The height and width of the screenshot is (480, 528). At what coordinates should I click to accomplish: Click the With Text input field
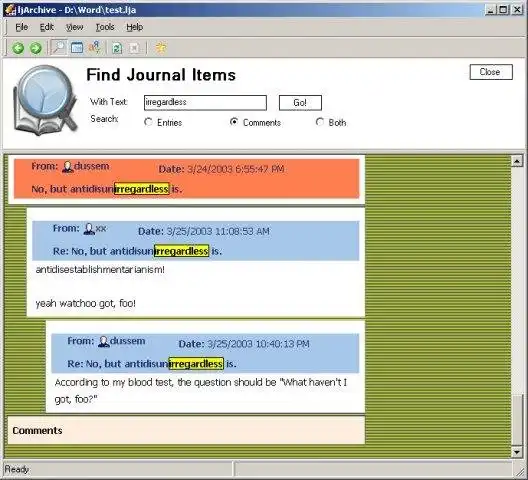coord(205,102)
